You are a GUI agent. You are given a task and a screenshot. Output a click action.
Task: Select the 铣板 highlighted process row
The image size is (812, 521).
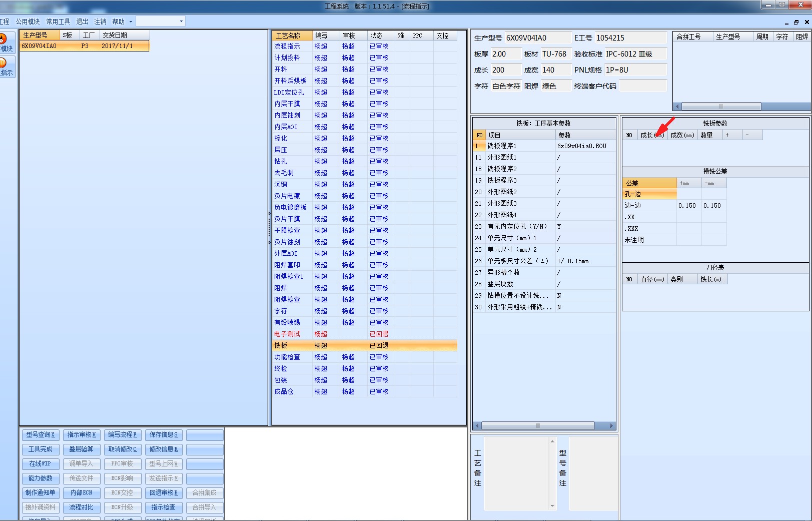click(364, 345)
